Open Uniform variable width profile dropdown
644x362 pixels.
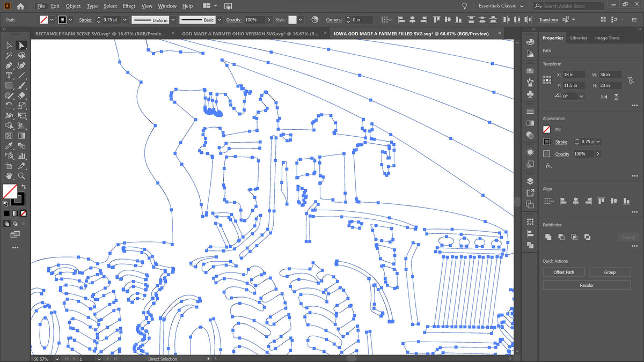click(172, 20)
